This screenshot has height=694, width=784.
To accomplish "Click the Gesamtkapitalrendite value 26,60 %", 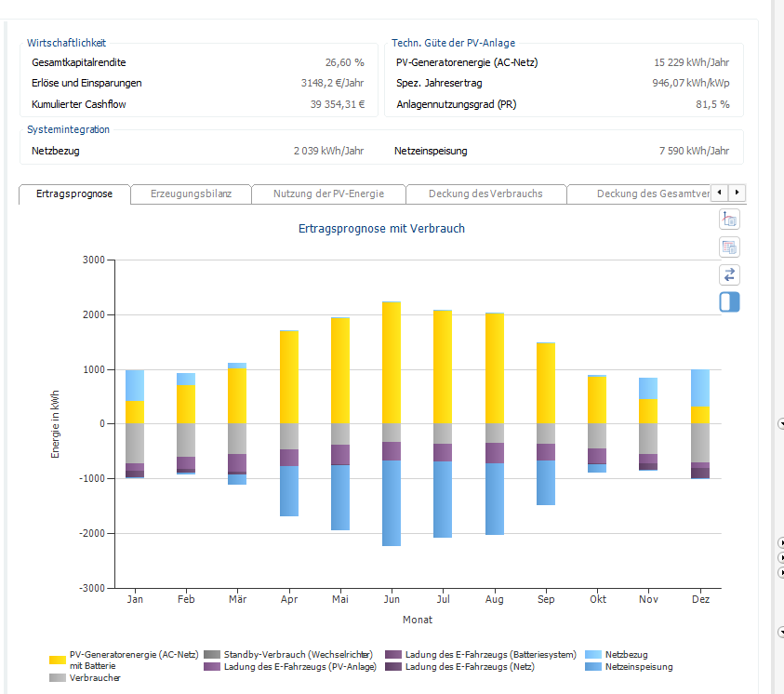I will (344, 62).
